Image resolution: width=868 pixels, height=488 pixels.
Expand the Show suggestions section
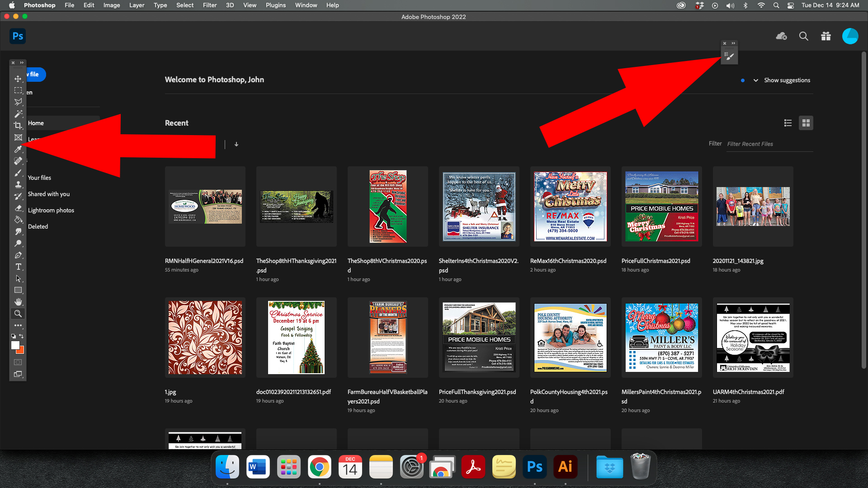[755, 80]
